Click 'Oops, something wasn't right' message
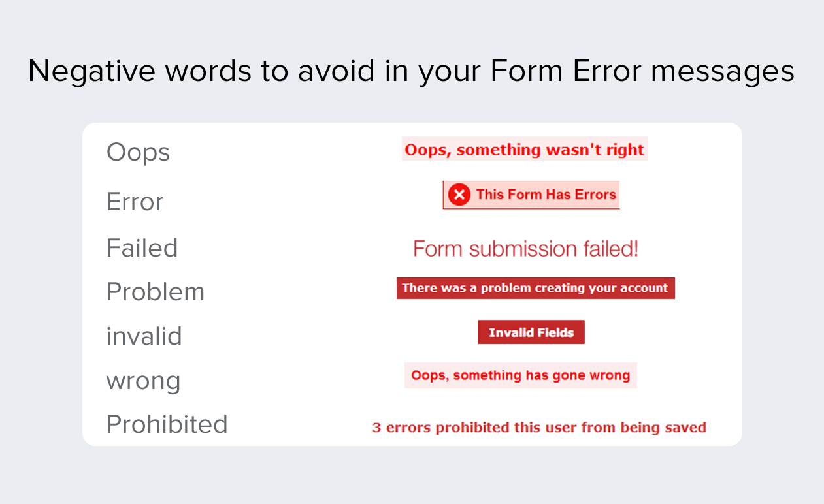 coord(525,150)
